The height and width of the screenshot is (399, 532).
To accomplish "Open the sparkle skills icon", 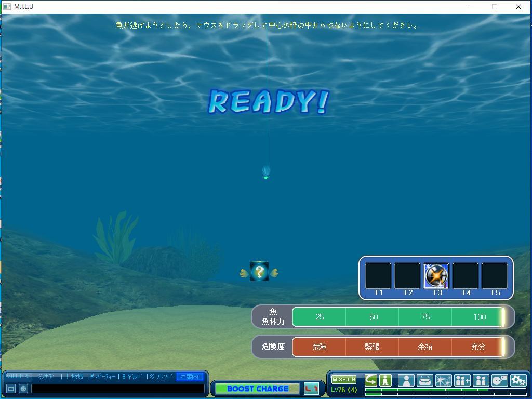I will click(444, 380).
